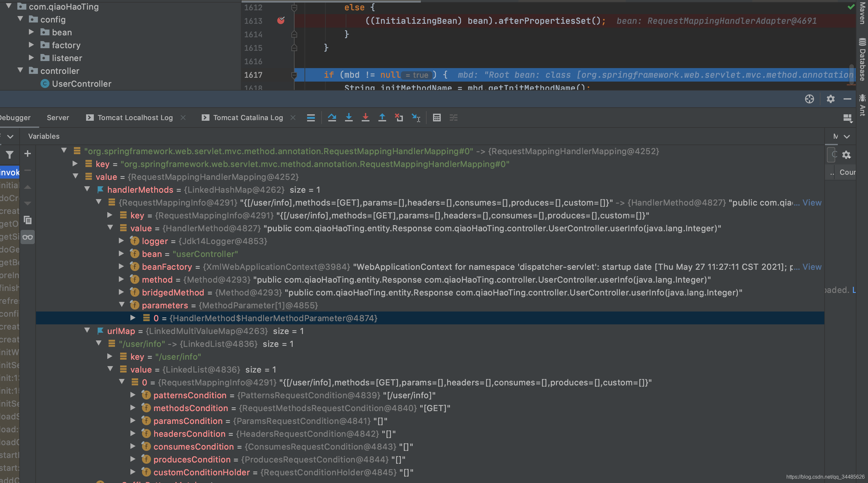Toggle the breakpoint on line 1613
868x483 pixels.
click(x=281, y=21)
